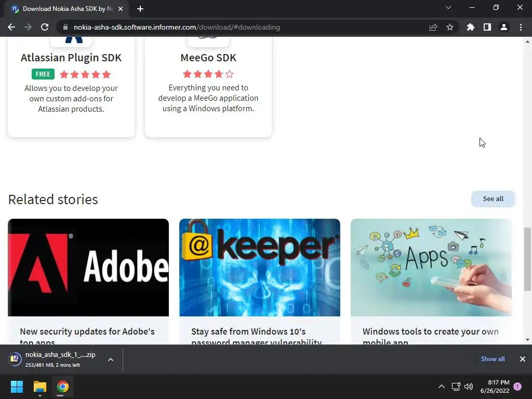Click MeeGo SDK star rating
This screenshot has height=399, width=532.
point(208,74)
